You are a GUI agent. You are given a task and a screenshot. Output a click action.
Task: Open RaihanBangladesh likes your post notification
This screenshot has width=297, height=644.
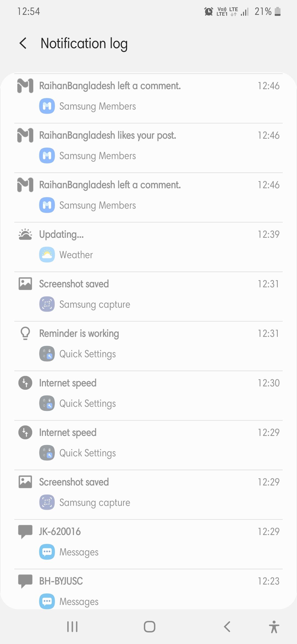point(148,145)
